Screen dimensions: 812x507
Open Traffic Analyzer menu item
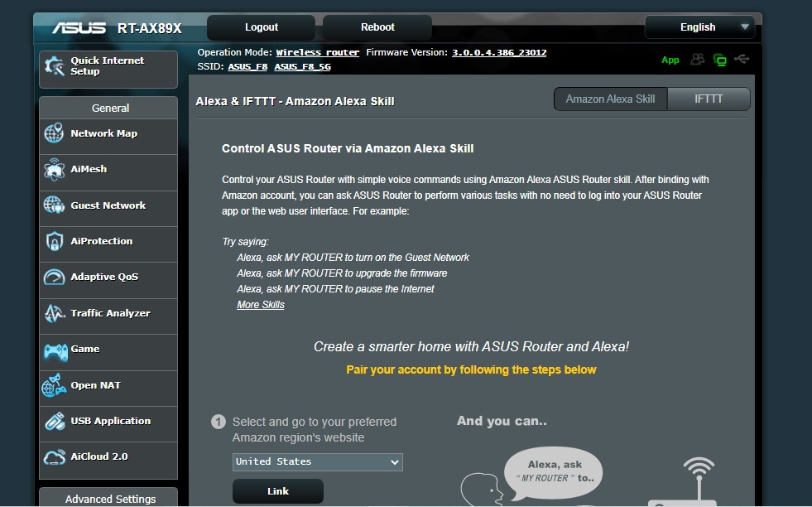(108, 316)
